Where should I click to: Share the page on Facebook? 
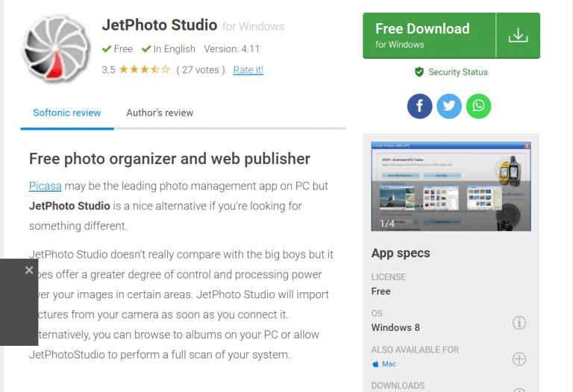419,106
